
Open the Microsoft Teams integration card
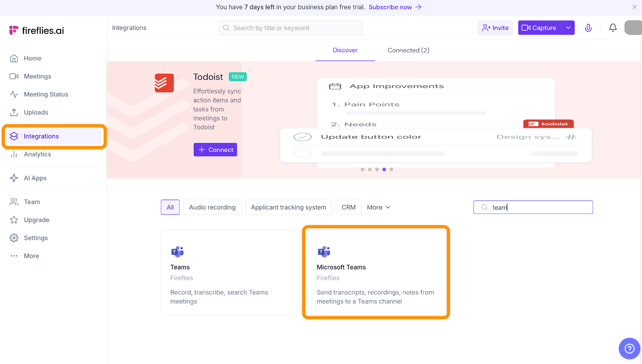[x=376, y=272]
